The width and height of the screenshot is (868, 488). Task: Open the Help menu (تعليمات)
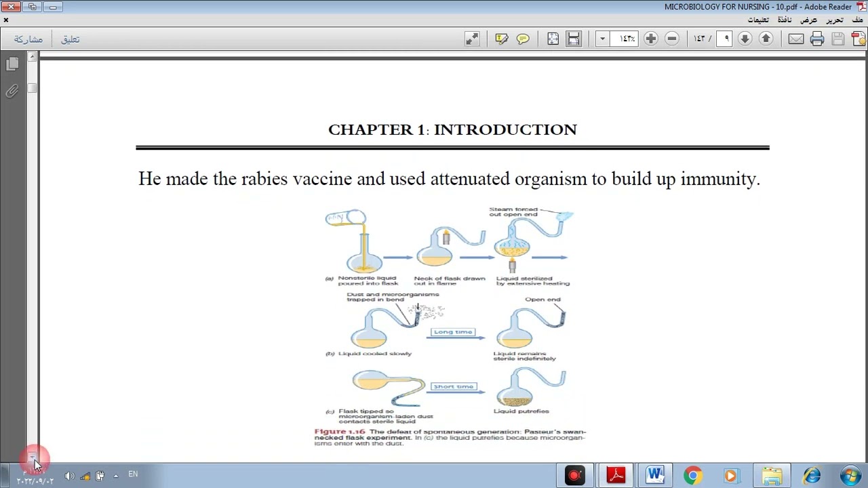click(757, 20)
